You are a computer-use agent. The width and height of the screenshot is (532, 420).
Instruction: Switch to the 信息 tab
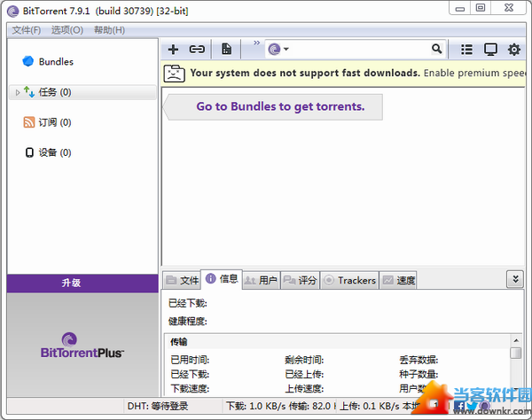coord(222,279)
